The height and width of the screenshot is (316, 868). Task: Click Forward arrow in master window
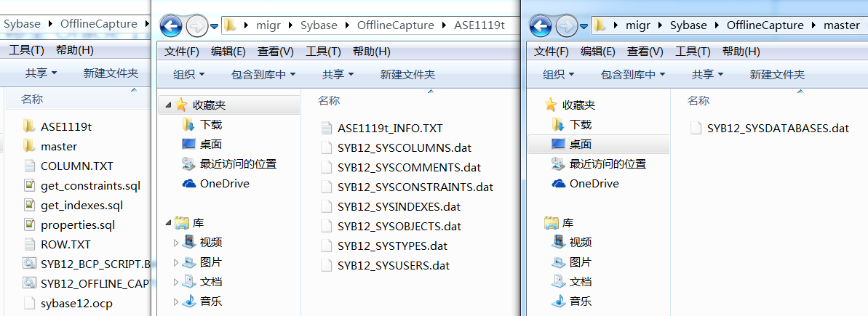(x=566, y=25)
